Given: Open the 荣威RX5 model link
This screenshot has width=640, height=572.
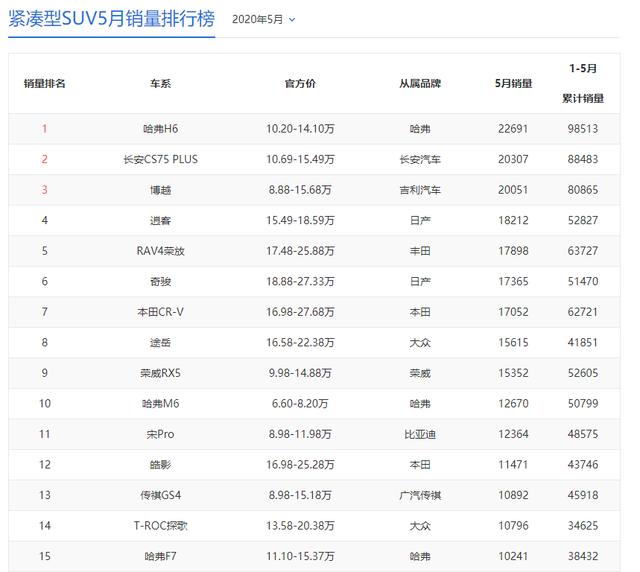Looking at the screenshot, I should (160, 373).
